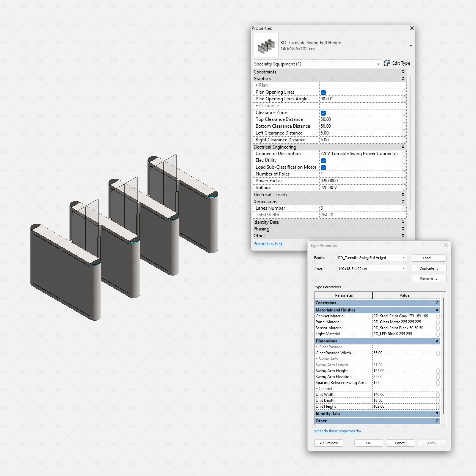Screen dimensions: 476x476
Task: Collapse the Electrical Engineering section chevron
Action: point(403,147)
